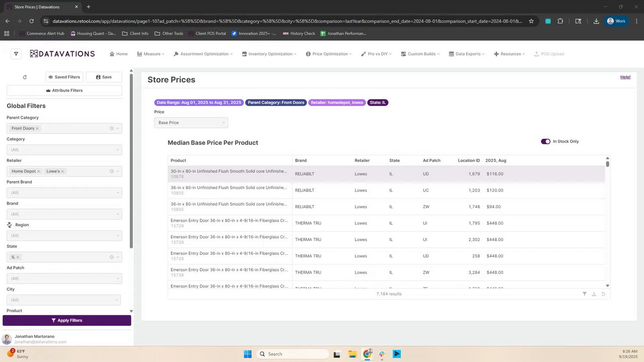Open the Price Optimization menu
Screen dimensions: 644x362
click(329, 54)
